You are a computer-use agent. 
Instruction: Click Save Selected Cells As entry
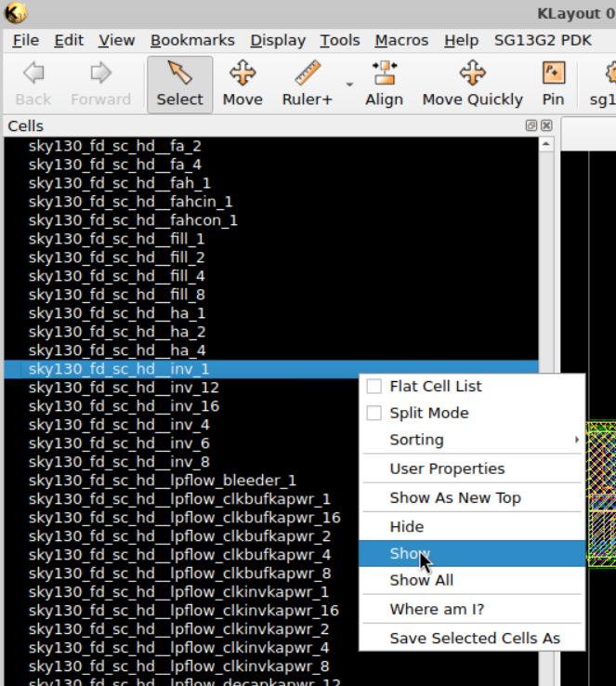tap(474, 638)
